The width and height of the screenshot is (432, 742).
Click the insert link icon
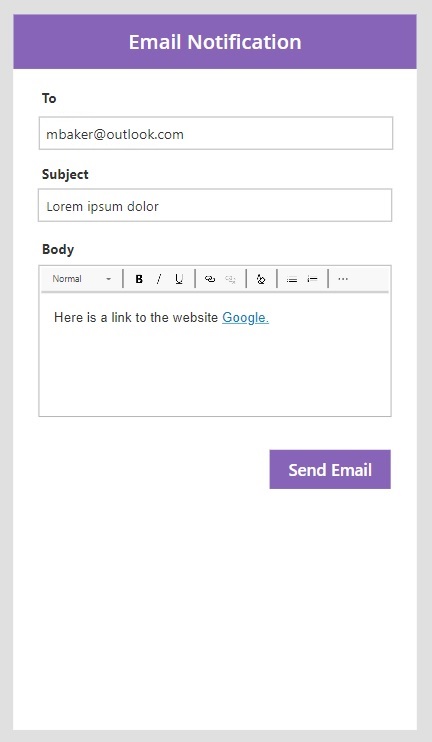(x=210, y=279)
